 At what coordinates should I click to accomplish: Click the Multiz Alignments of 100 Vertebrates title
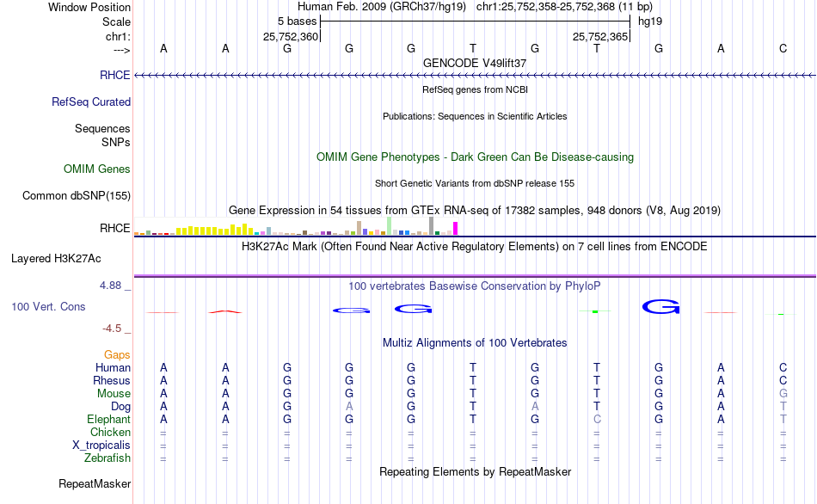(475, 343)
